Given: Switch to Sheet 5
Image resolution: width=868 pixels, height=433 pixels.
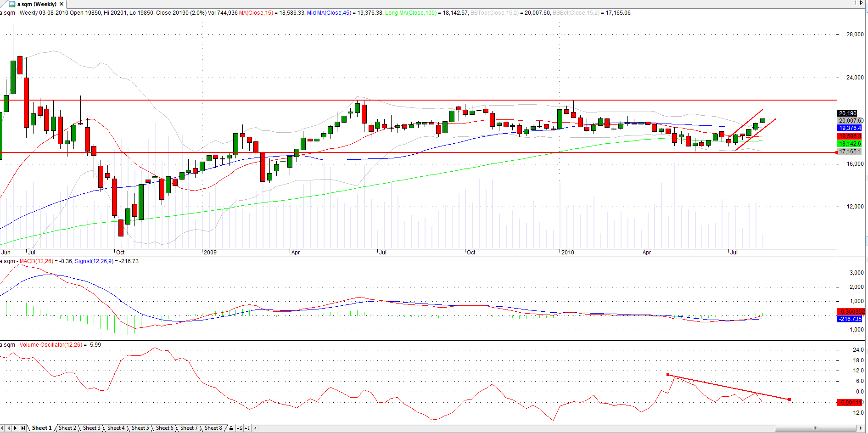Looking at the screenshot, I should pos(140,427).
